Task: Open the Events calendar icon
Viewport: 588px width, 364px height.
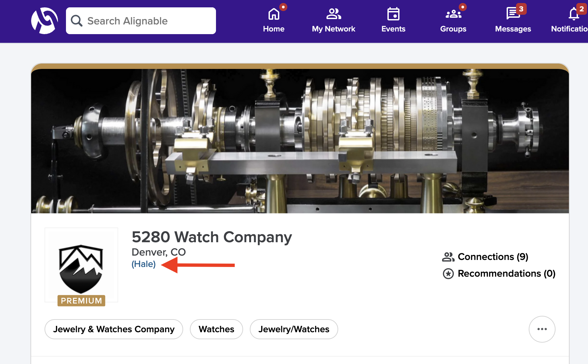Action: click(x=393, y=14)
